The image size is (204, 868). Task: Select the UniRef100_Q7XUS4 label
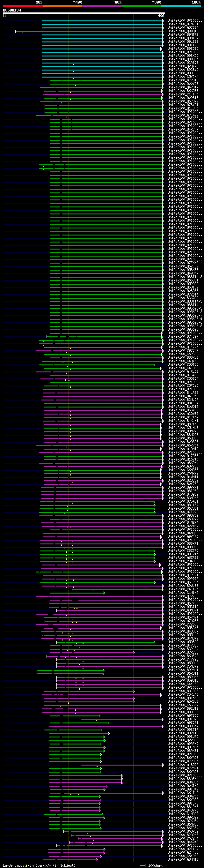point(183,821)
